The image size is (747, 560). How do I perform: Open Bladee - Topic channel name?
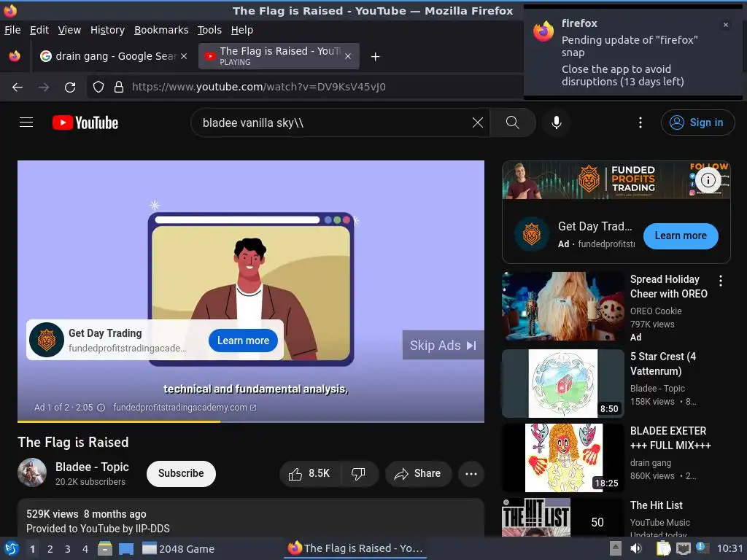click(92, 467)
